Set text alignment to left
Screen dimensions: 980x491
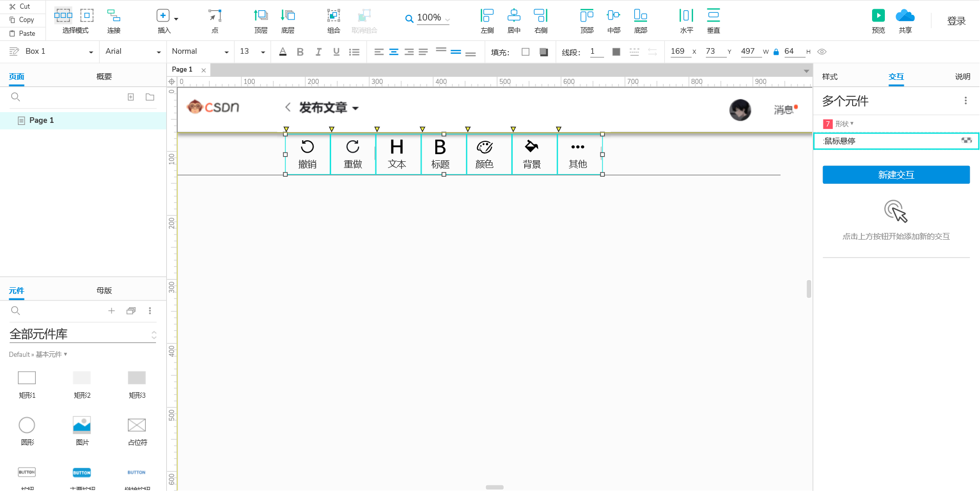378,52
